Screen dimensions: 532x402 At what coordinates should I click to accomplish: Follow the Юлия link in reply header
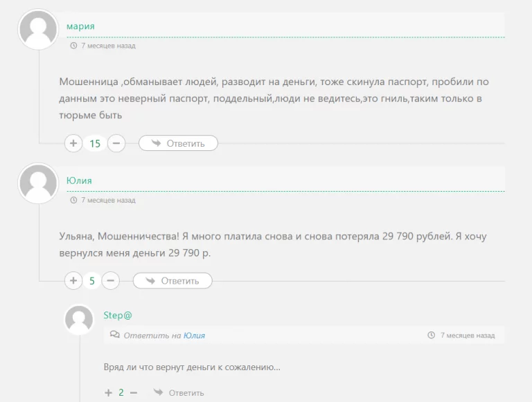click(x=194, y=336)
